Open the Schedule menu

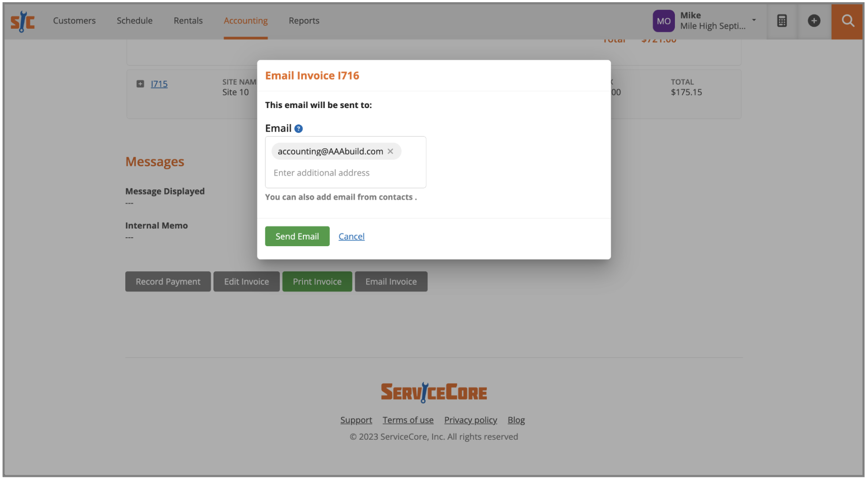tap(135, 21)
